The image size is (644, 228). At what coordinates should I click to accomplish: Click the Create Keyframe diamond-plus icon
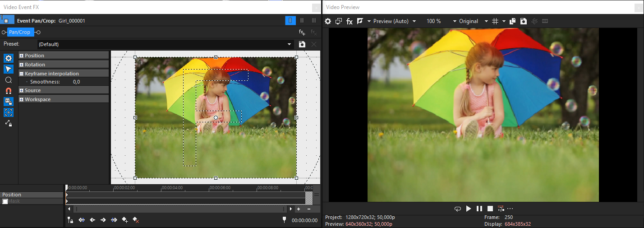tap(125, 220)
